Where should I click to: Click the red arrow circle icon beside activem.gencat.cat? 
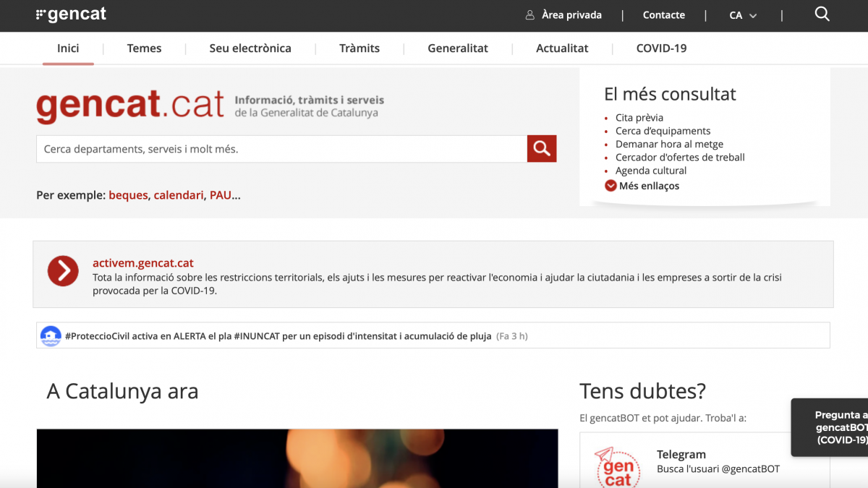coord(63,271)
